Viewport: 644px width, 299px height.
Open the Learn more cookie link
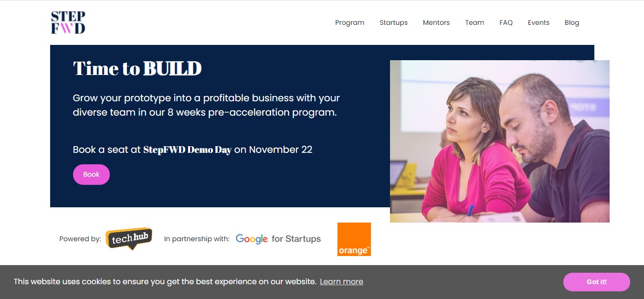(x=341, y=282)
